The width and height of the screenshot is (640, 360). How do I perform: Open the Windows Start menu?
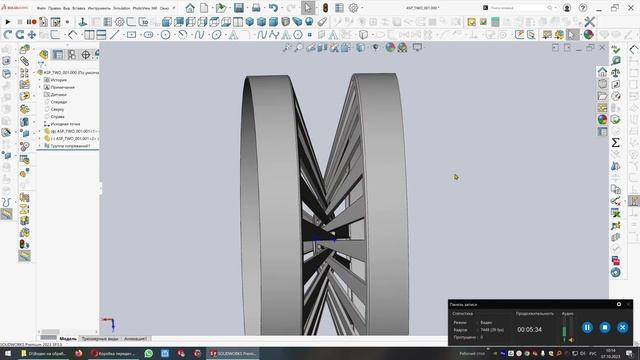(7, 353)
